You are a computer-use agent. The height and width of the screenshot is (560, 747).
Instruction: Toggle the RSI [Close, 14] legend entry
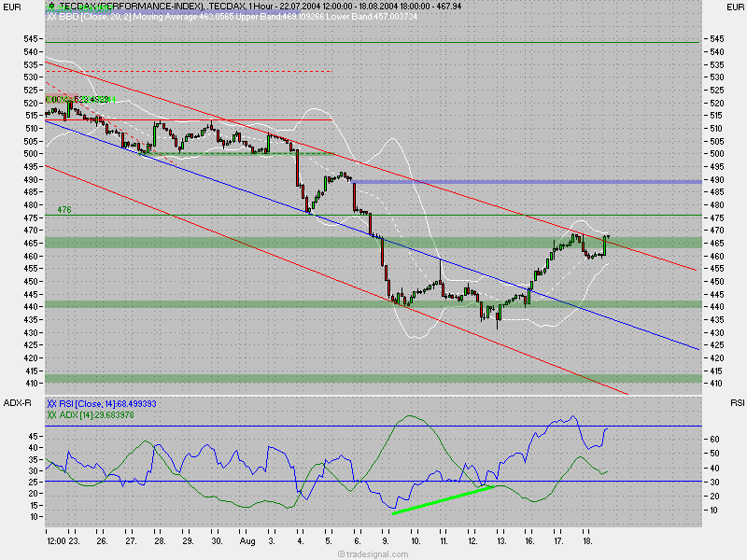pyautogui.click(x=103, y=403)
